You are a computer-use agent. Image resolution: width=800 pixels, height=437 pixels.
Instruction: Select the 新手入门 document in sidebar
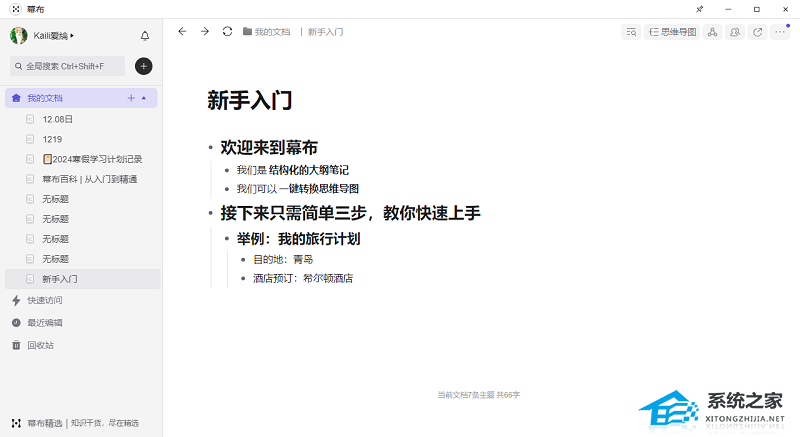(83, 279)
